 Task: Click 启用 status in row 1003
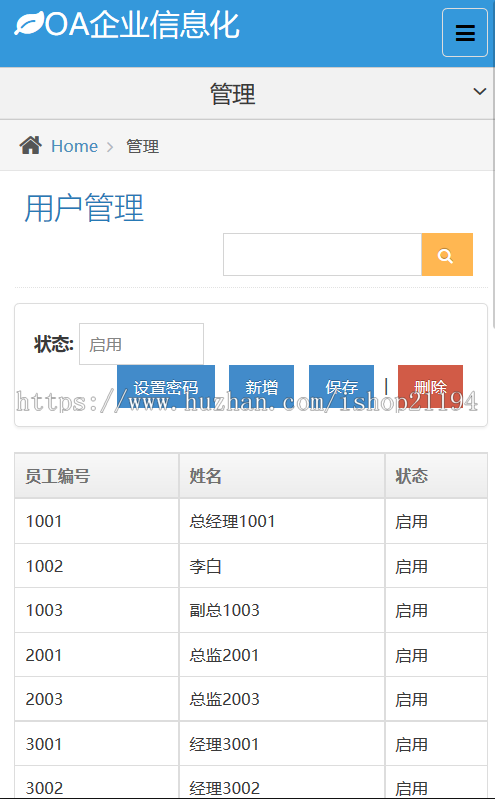click(x=436, y=610)
